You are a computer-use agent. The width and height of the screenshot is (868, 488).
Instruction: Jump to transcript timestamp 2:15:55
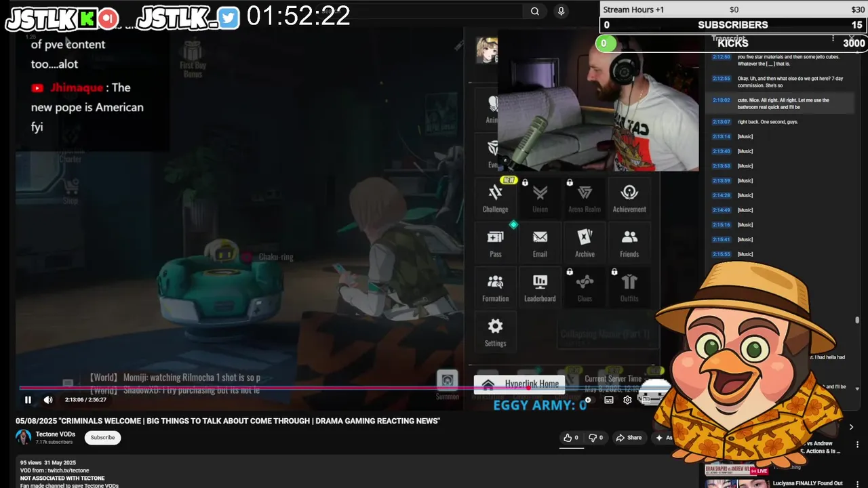click(721, 254)
